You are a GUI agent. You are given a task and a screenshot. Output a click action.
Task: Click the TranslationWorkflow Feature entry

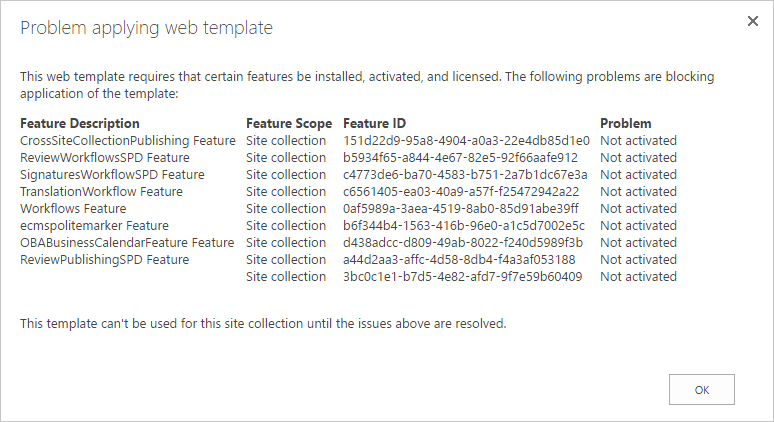pos(101,192)
